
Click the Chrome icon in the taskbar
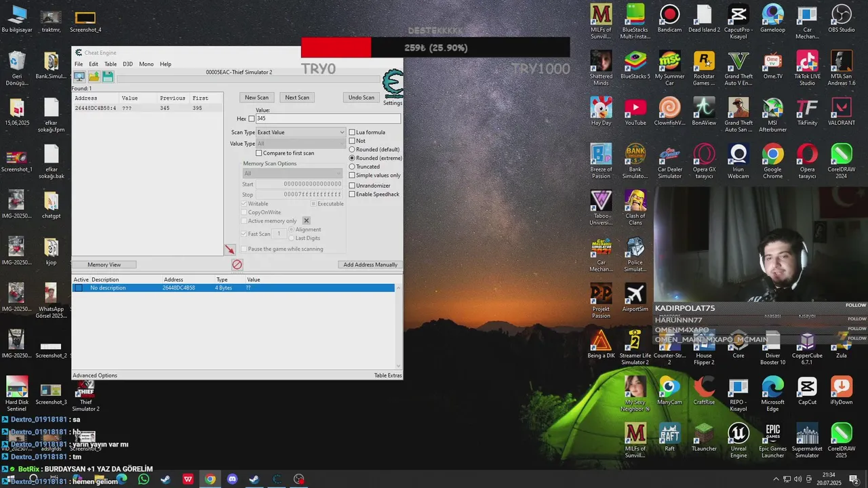click(x=210, y=479)
